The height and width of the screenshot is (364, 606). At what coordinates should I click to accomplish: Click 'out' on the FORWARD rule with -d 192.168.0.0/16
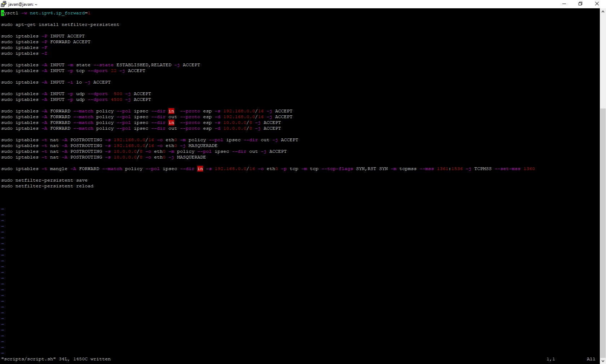(173, 117)
